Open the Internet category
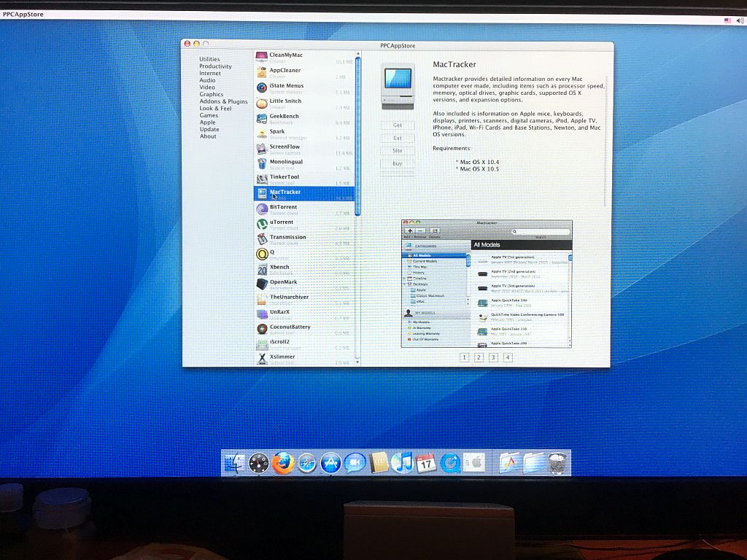 [x=210, y=74]
